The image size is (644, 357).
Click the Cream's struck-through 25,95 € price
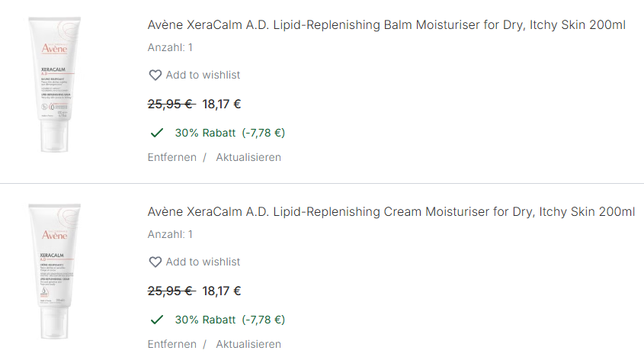tap(171, 291)
